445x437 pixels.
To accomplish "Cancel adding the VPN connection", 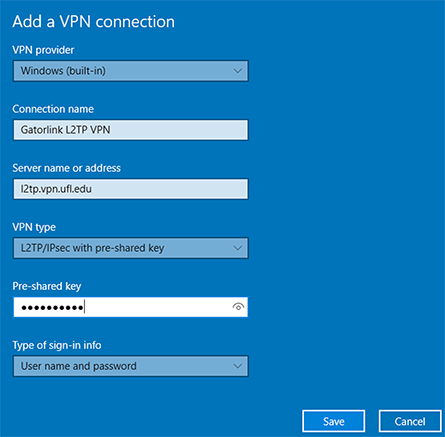I will 410,421.
